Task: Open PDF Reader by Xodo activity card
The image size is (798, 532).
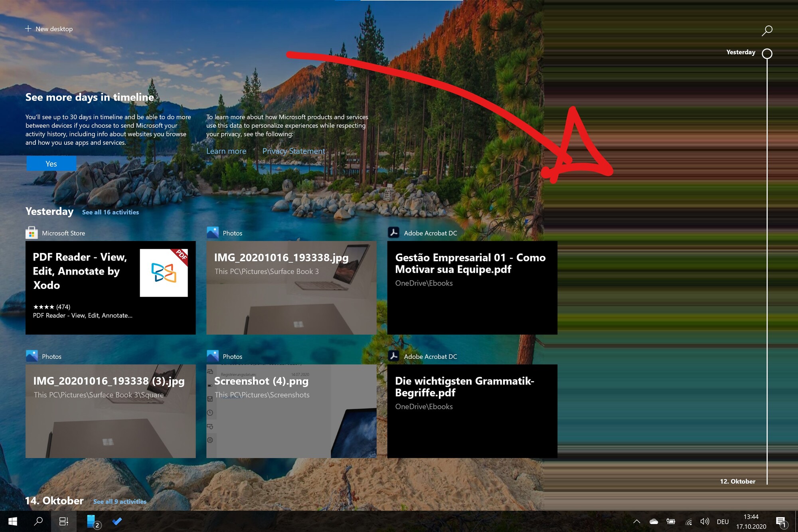Action: [111, 288]
